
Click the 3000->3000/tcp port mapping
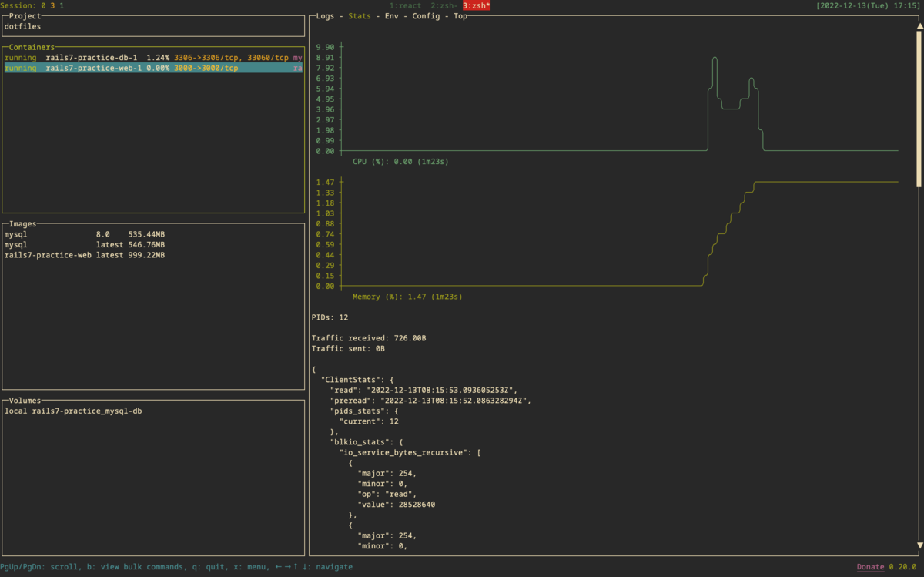click(206, 69)
